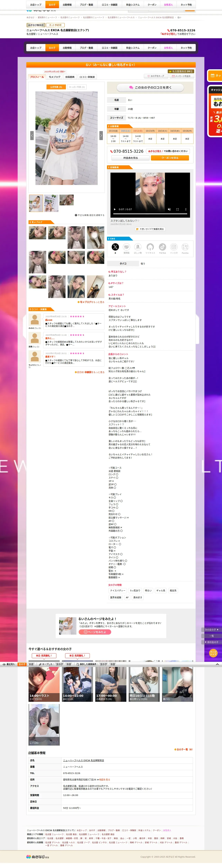Enter fullscreen on the video player
Viewport: 222px width, 868px height.
(178, 209)
